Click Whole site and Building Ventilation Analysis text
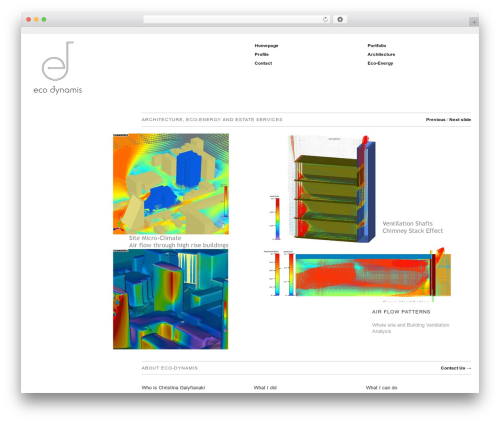 (410, 328)
